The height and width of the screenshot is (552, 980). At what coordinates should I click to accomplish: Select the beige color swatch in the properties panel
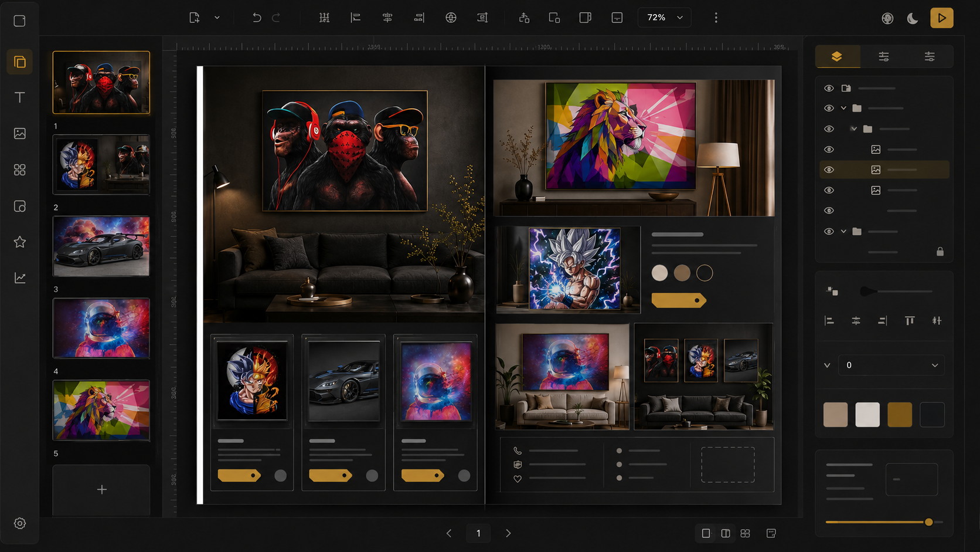pyautogui.click(x=835, y=414)
